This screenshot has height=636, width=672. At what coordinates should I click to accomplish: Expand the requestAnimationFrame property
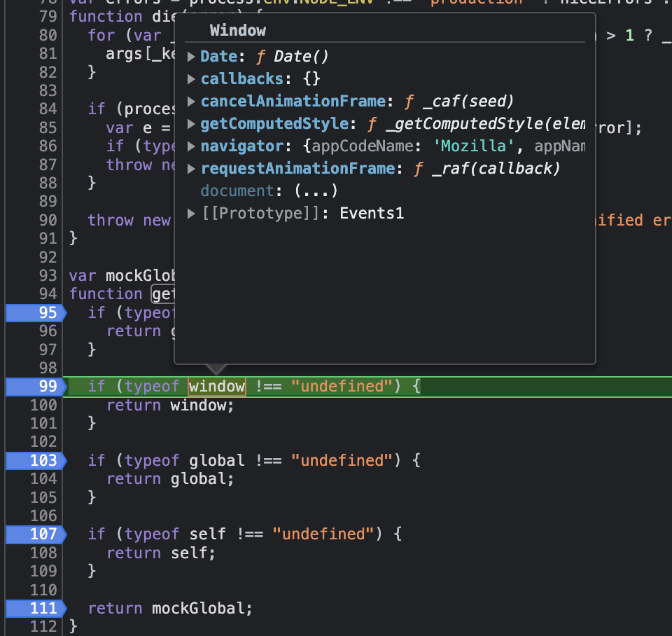pyautogui.click(x=191, y=168)
